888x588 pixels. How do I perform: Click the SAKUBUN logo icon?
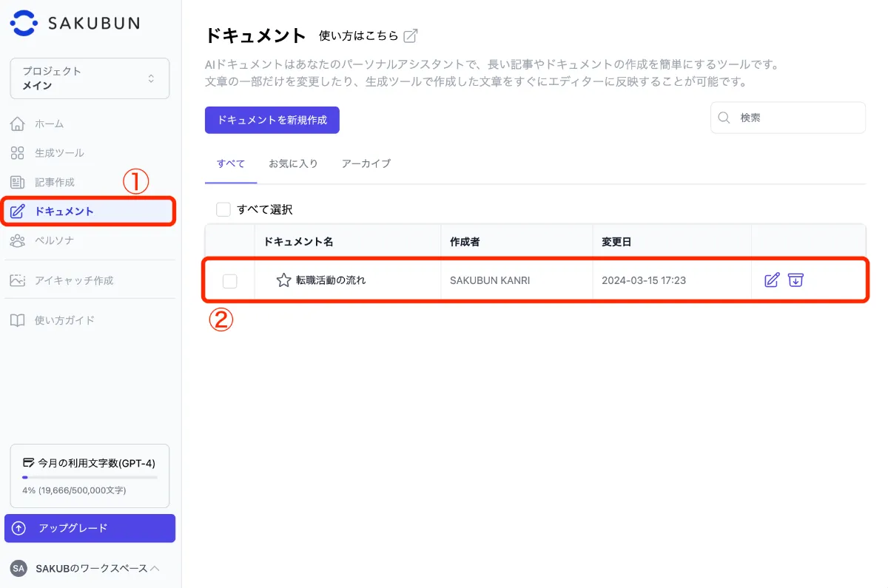click(24, 23)
